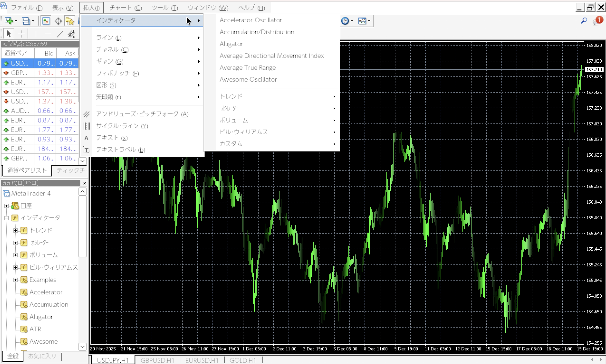
Task: Select the vertical line drawing tool
Action: pos(36,34)
